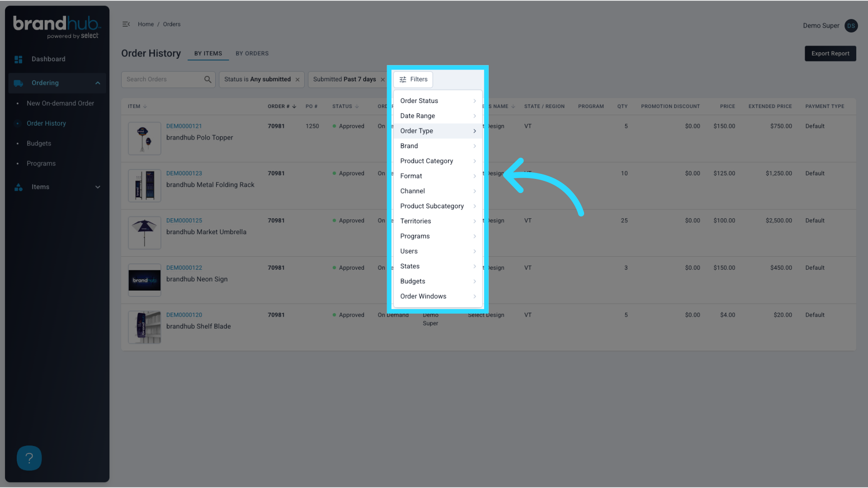Image resolution: width=868 pixels, height=488 pixels.
Task: Collapse the Ordering sidebar section
Action: [x=98, y=83]
